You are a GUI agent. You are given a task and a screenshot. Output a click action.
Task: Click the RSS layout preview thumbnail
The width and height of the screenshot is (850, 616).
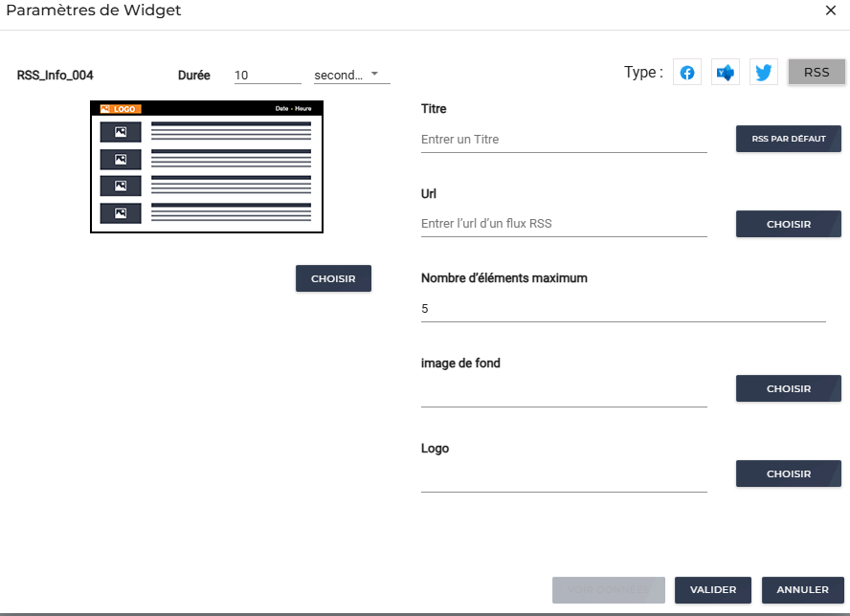click(x=207, y=166)
